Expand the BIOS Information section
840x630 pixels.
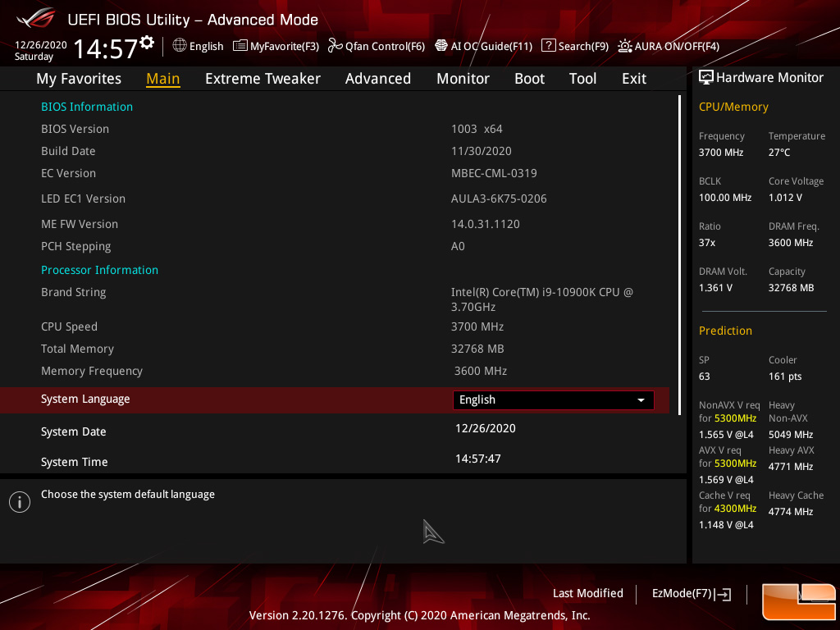click(x=87, y=107)
